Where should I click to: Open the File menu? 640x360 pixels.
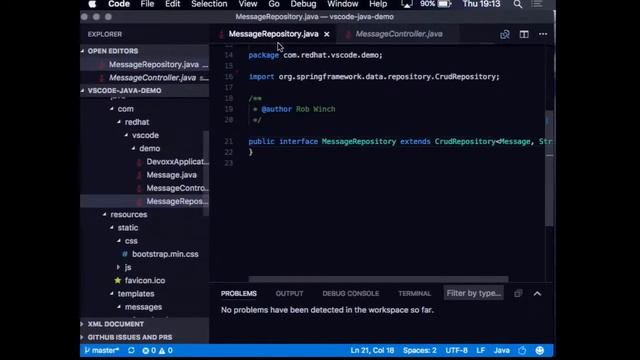point(147,4)
